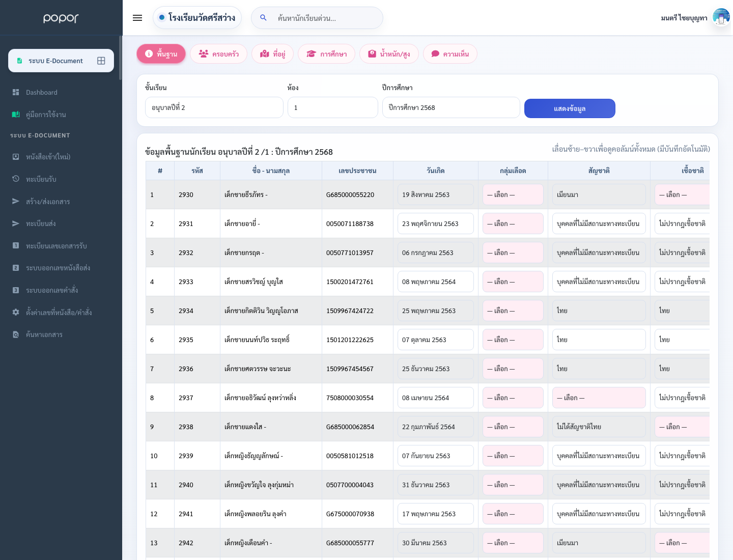Click the หนังสือเข้า(ใหม่) inbox icon
The width and height of the screenshot is (733, 560).
point(16,157)
